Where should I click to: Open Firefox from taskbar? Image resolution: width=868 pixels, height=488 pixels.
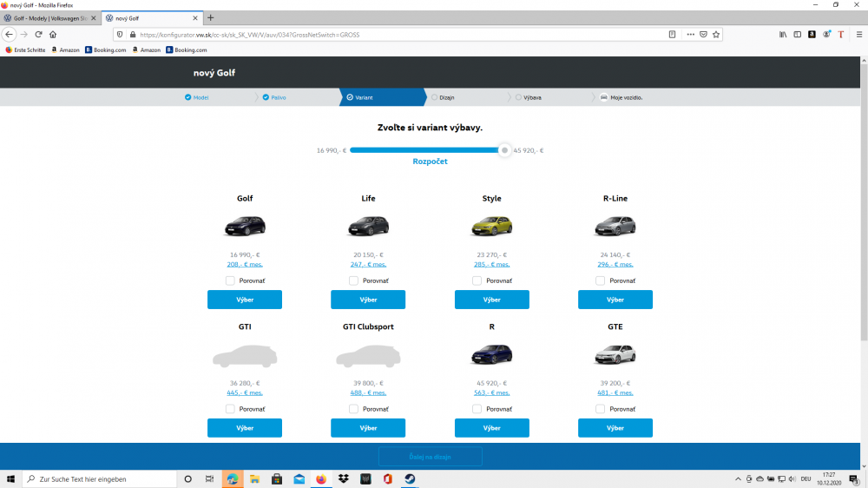point(321,478)
